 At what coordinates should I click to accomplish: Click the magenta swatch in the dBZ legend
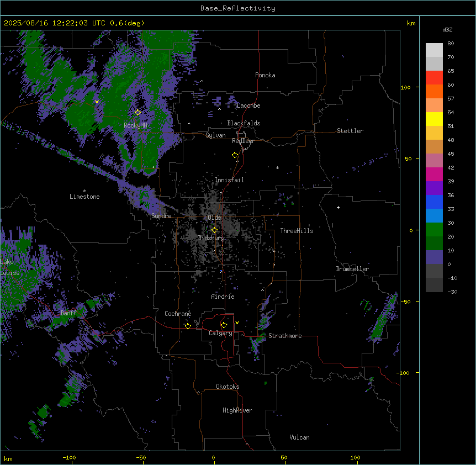pos(434,174)
